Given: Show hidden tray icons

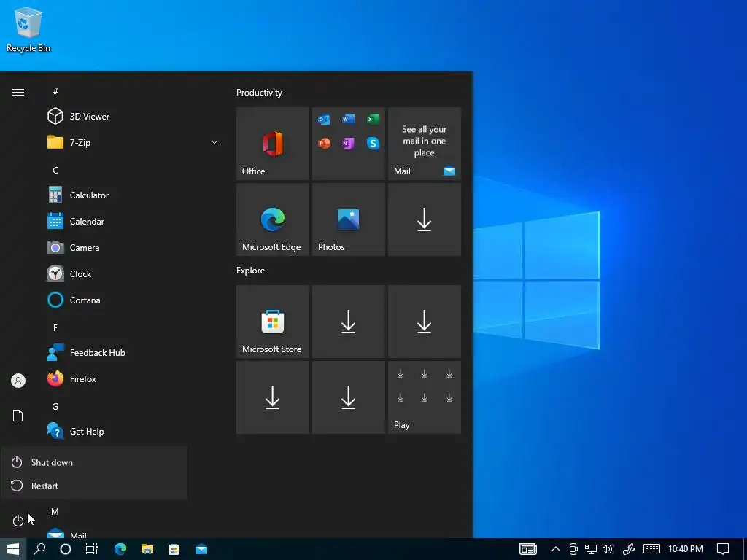Looking at the screenshot, I should 555,549.
